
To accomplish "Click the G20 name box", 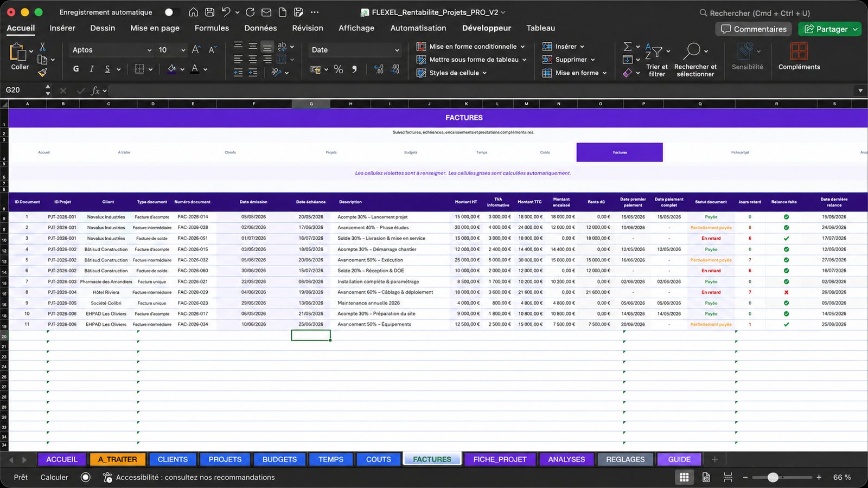I will point(23,90).
